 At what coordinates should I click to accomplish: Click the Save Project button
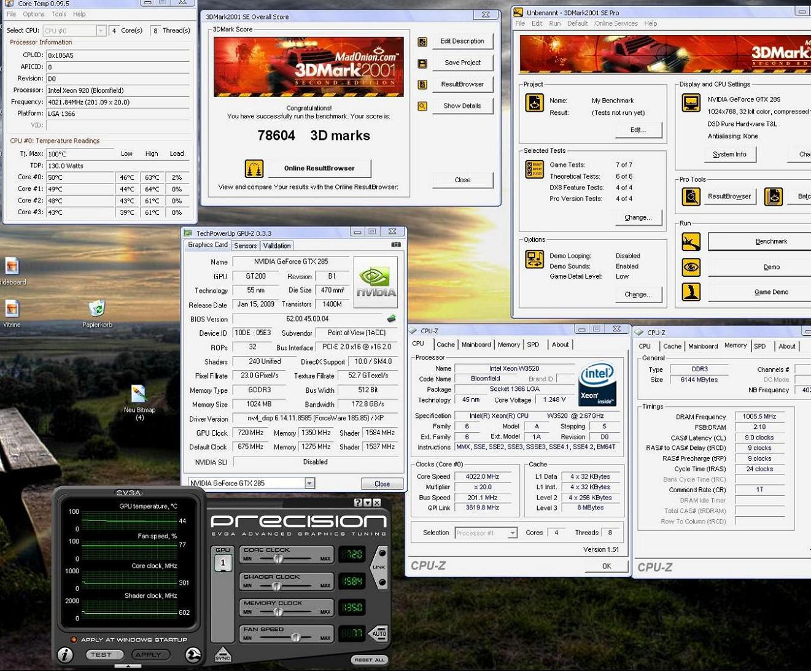(462, 63)
